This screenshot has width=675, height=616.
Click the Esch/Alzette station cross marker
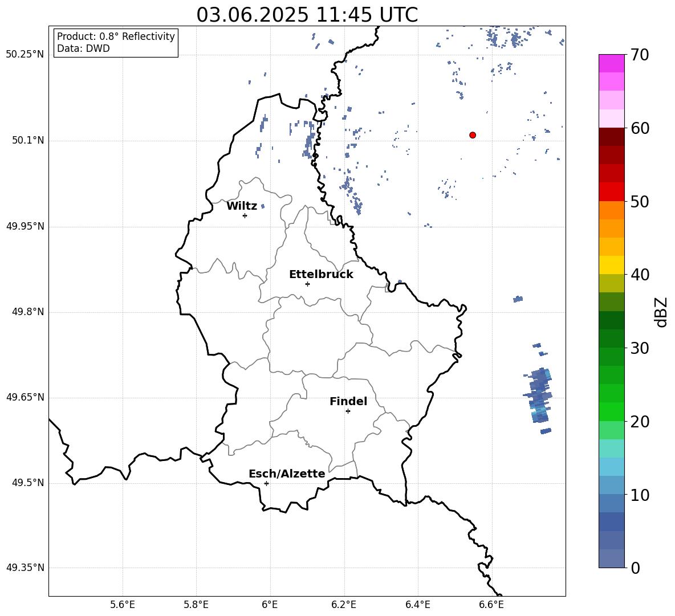(266, 483)
